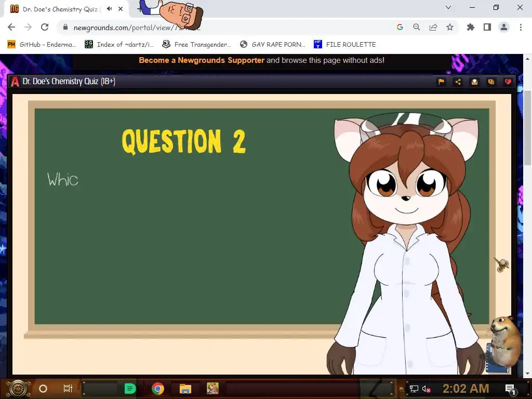Favorite the game with the red heart icon
Image resolution: width=532 pixels, height=399 pixels.
click(508, 82)
